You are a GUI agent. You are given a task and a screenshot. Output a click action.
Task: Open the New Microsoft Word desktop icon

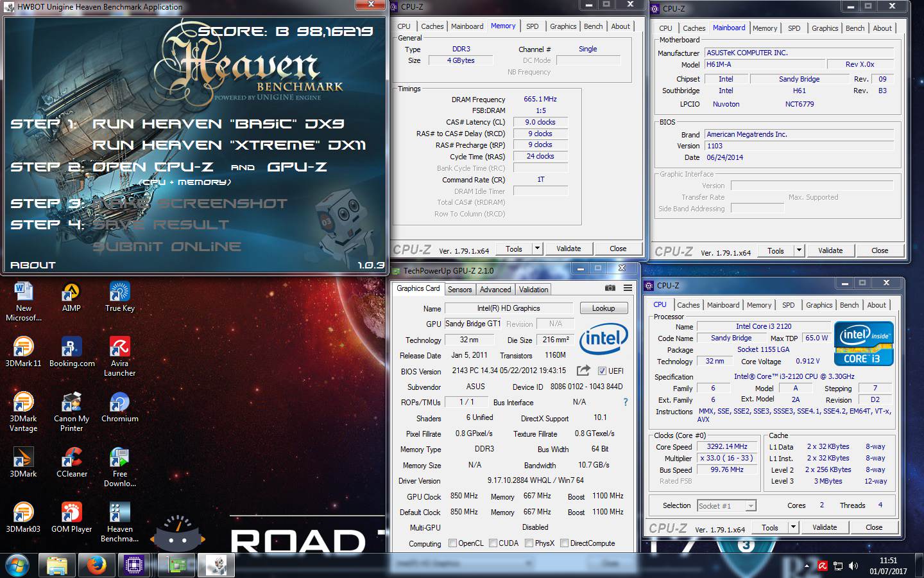pyautogui.click(x=24, y=301)
